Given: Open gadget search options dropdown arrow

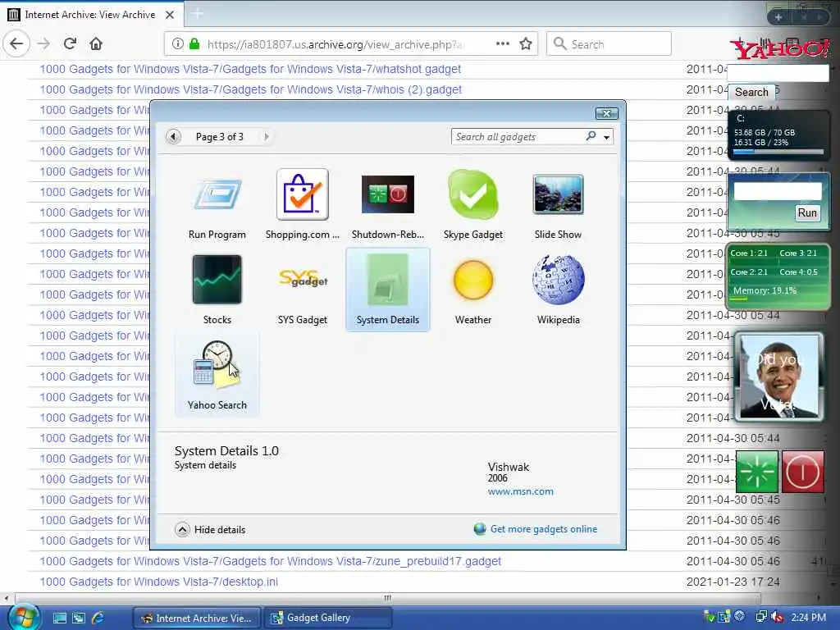Looking at the screenshot, I should point(606,137).
